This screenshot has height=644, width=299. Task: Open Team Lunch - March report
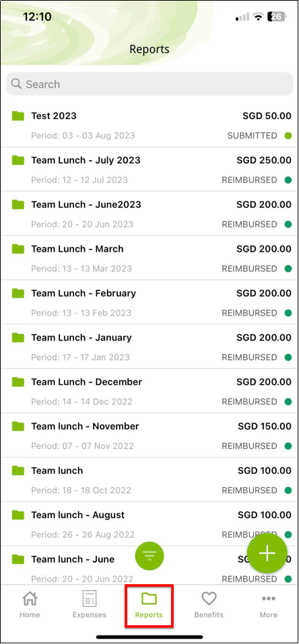(x=149, y=258)
